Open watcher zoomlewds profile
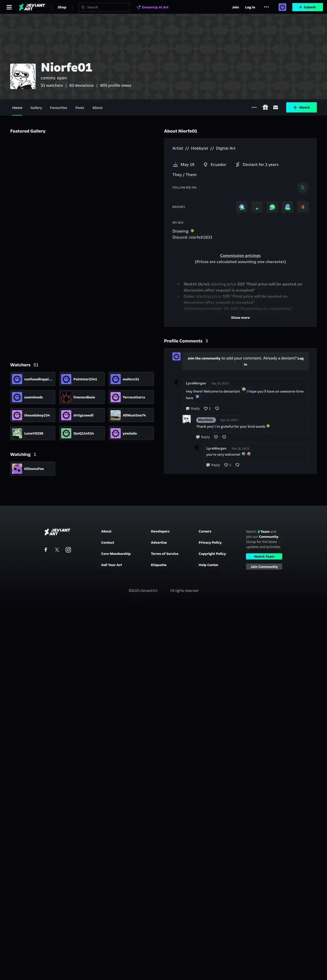Image resolution: width=327 pixels, height=980 pixels. [x=33, y=397]
